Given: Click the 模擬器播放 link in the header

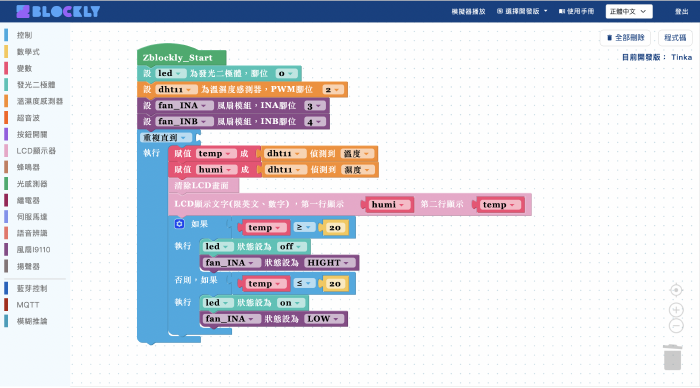Looking at the screenshot, I should pyautogui.click(x=468, y=12).
